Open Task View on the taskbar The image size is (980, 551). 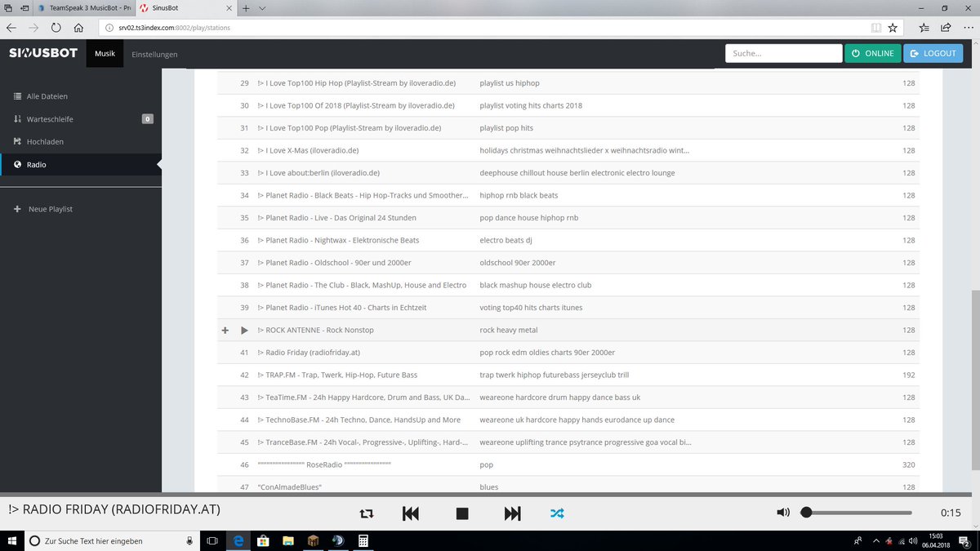212,540
